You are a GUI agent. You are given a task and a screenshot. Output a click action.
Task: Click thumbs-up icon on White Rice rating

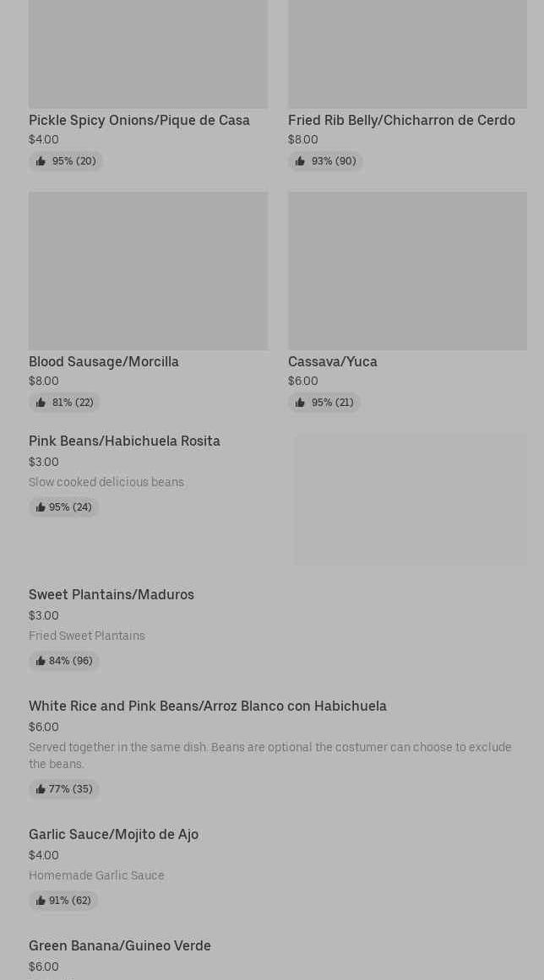tap(41, 789)
